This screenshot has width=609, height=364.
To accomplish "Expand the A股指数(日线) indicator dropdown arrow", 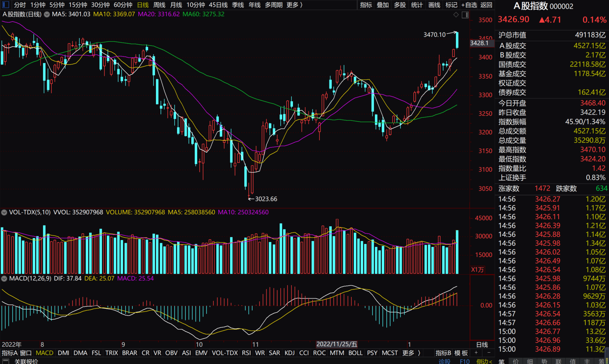I will (x=47, y=14).
